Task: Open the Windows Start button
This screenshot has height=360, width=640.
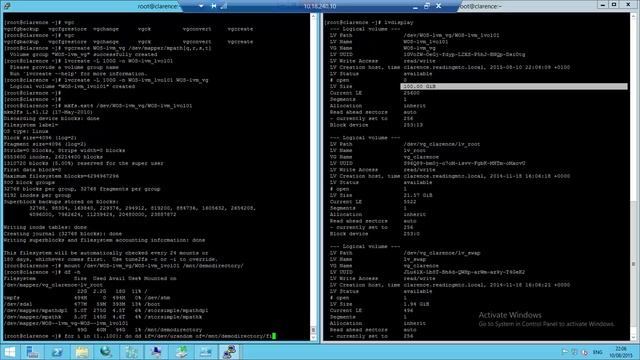Action: point(9,352)
